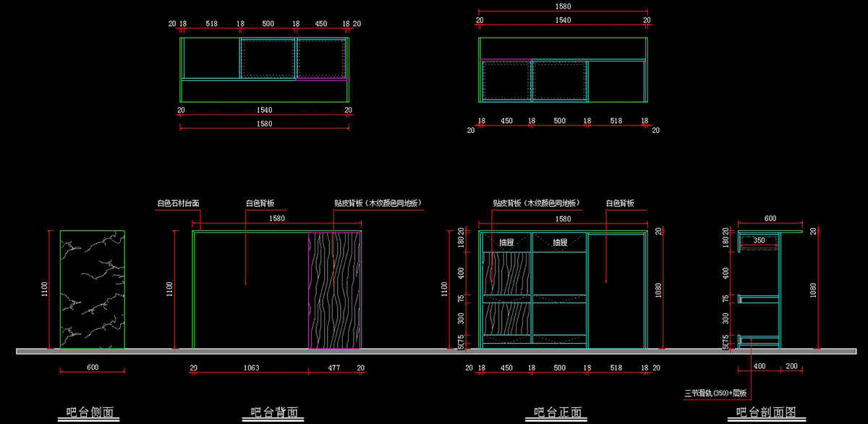Viewport: 868px width, 424px height.
Task: Click the 1063-wide white back panel area
Action: pyautogui.click(x=250, y=304)
